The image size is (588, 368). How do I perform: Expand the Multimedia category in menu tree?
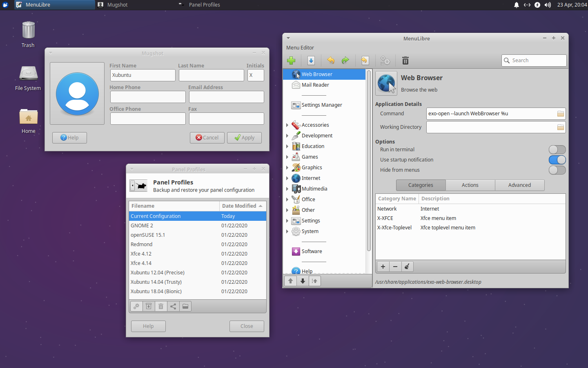(287, 189)
